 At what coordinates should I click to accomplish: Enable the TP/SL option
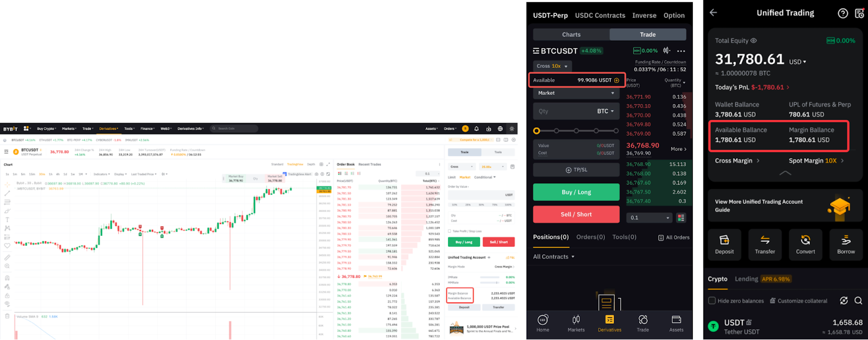tap(576, 170)
